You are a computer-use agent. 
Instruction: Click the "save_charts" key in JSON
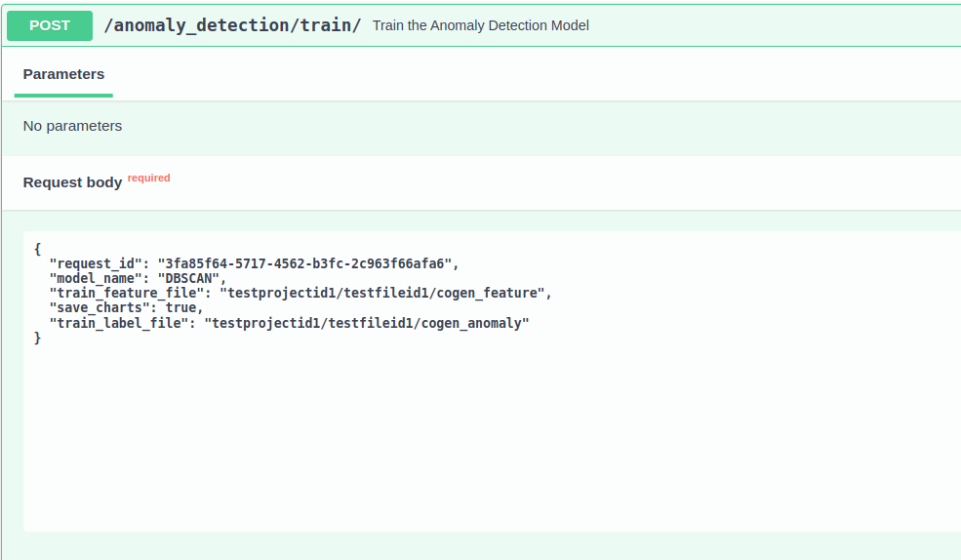(100, 307)
